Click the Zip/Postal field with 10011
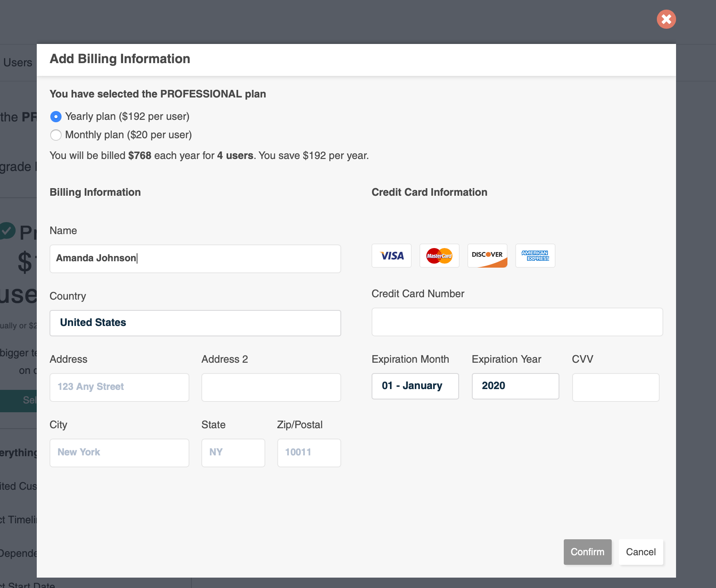The height and width of the screenshot is (588, 716). click(x=309, y=453)
